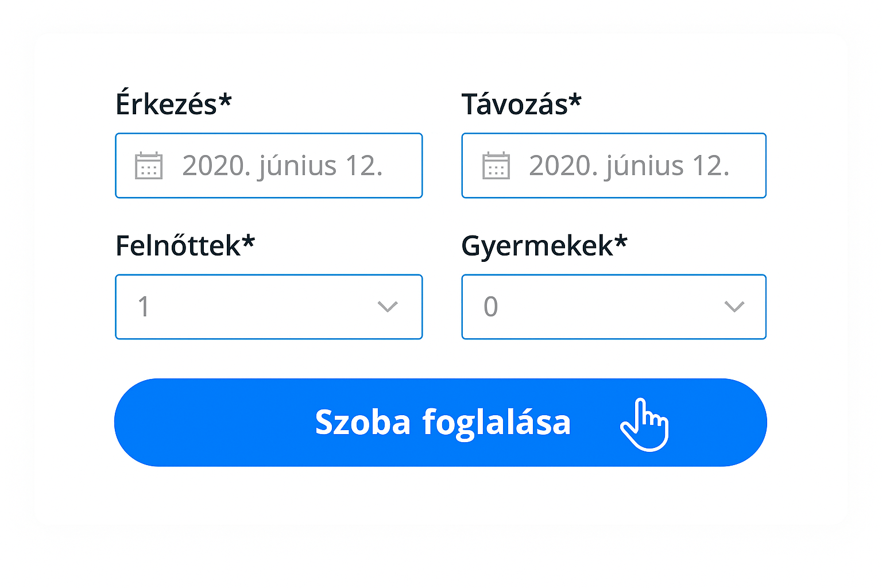This screenshot has width=882, height=588.
Task: Click the Távozás date text '2020. június 12.'
Action: (x=629, y=166)
